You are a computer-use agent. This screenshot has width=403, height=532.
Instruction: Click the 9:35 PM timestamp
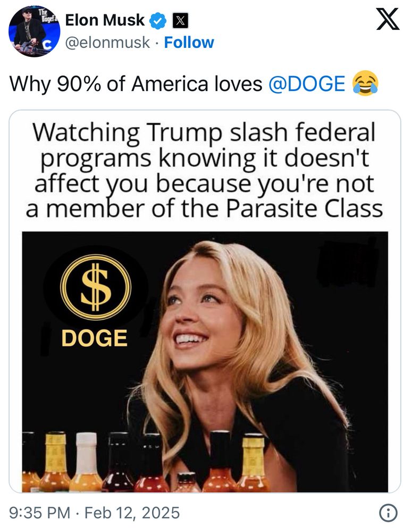pos(40,513)
